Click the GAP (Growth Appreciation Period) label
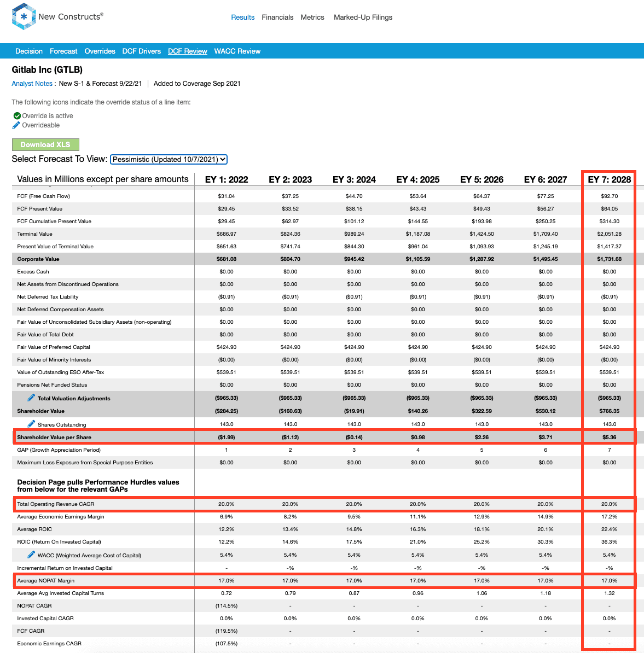Viewport: 644px width, 653px height. point(59,450)
